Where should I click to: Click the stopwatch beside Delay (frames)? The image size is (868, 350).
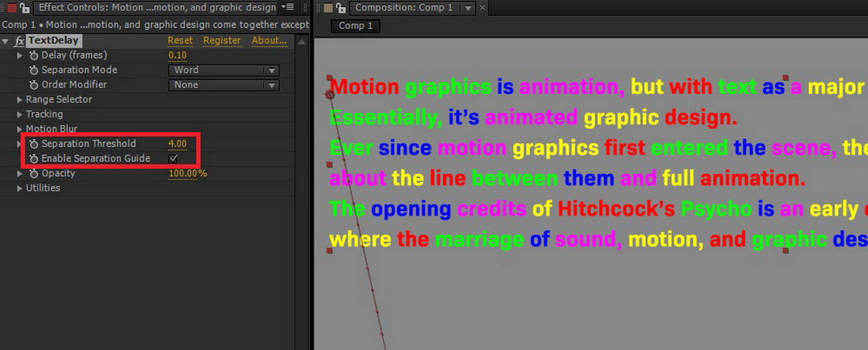pyautogui.click(x=34, y=56)
